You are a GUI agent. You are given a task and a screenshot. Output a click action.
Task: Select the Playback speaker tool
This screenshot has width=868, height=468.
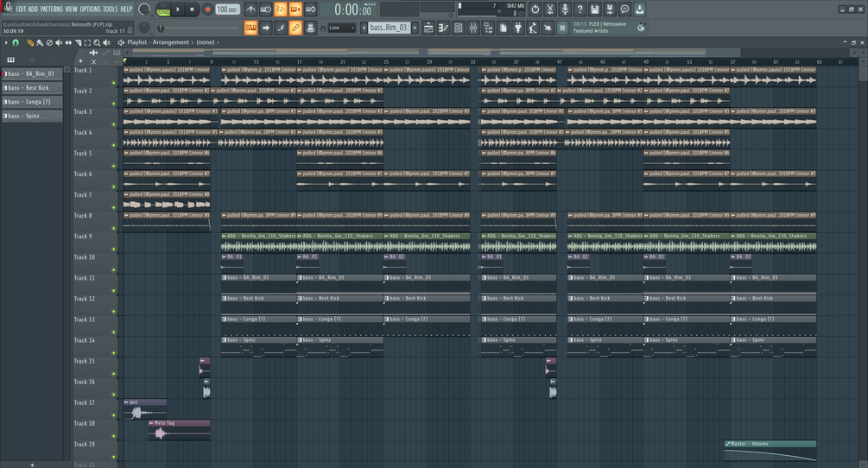tap(106, 42)
